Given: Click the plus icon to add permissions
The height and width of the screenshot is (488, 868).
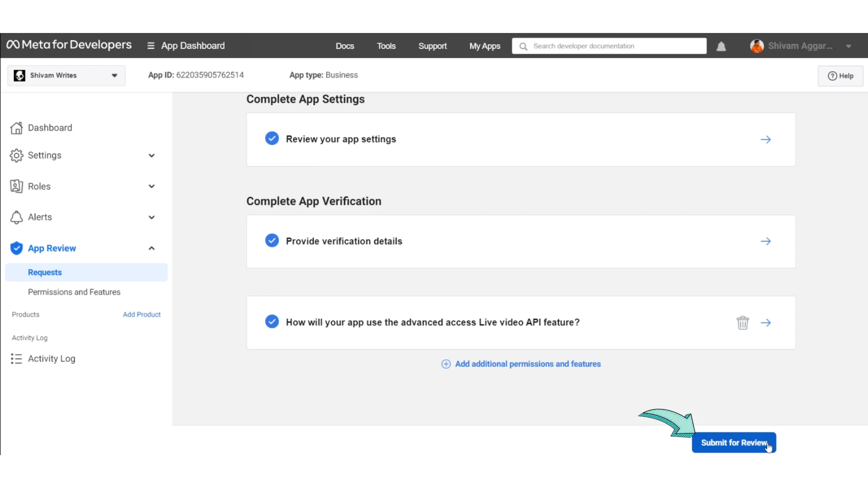Looking at the screenshot, I should pyautogui.click(x=446, y=364).
